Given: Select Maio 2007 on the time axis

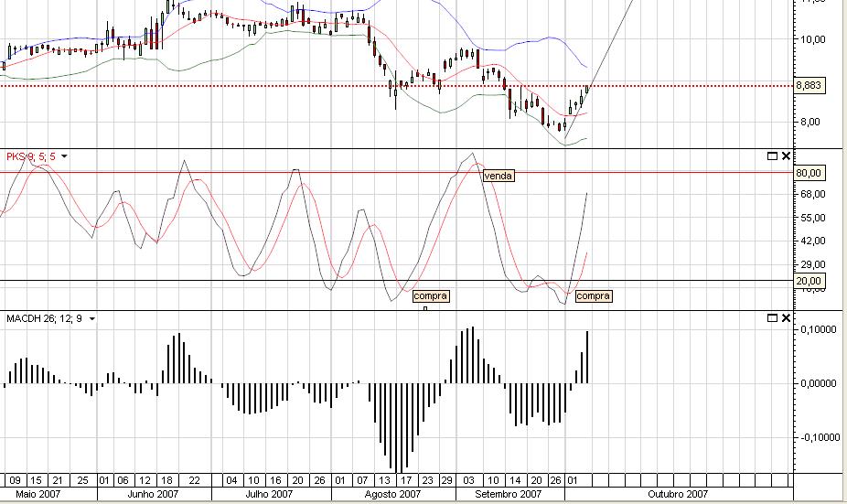Looking at the screenshot, I should [x=38, y=494].
